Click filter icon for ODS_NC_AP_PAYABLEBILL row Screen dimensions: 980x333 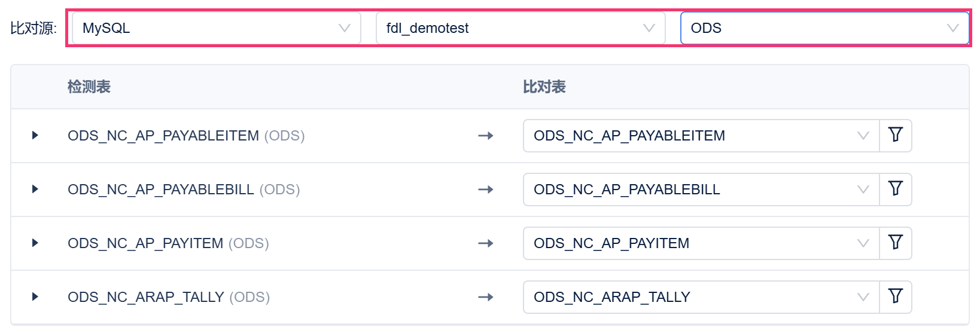click(x=895, y=189)
